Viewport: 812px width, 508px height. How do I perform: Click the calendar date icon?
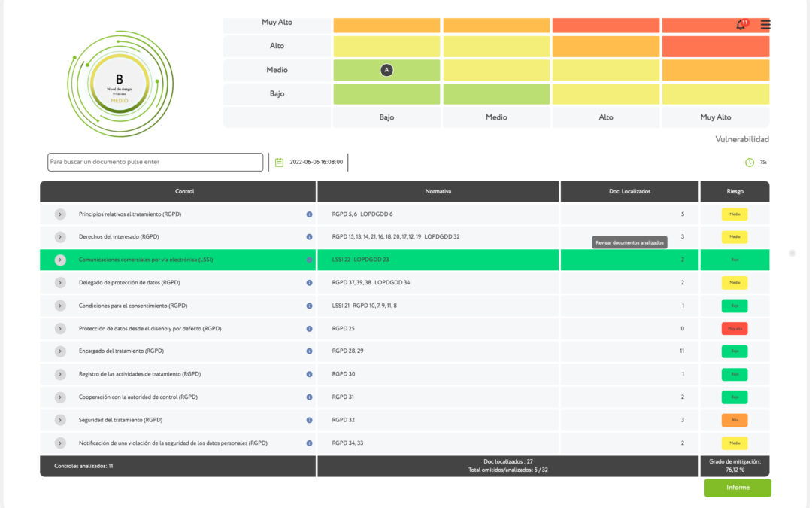pos(279,162)
